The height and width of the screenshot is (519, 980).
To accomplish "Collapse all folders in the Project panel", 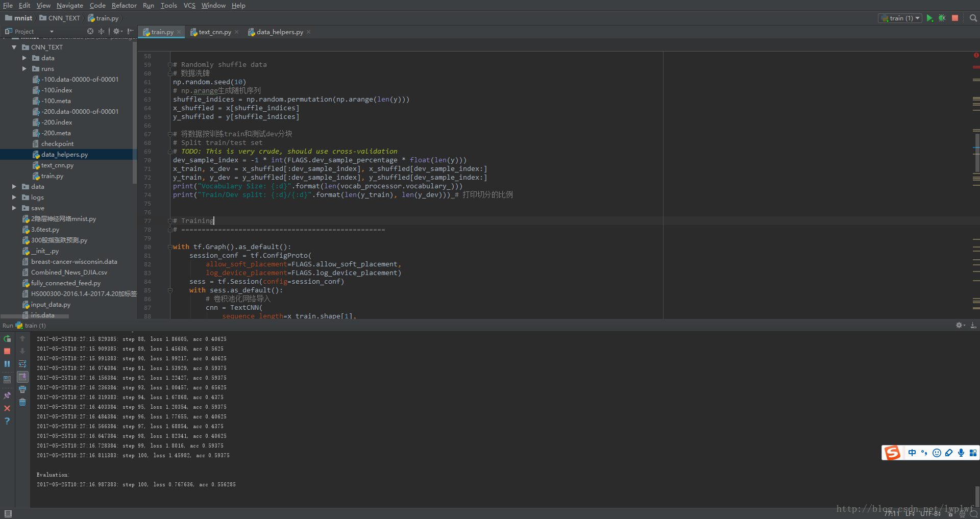I will (x=101, y=31).
